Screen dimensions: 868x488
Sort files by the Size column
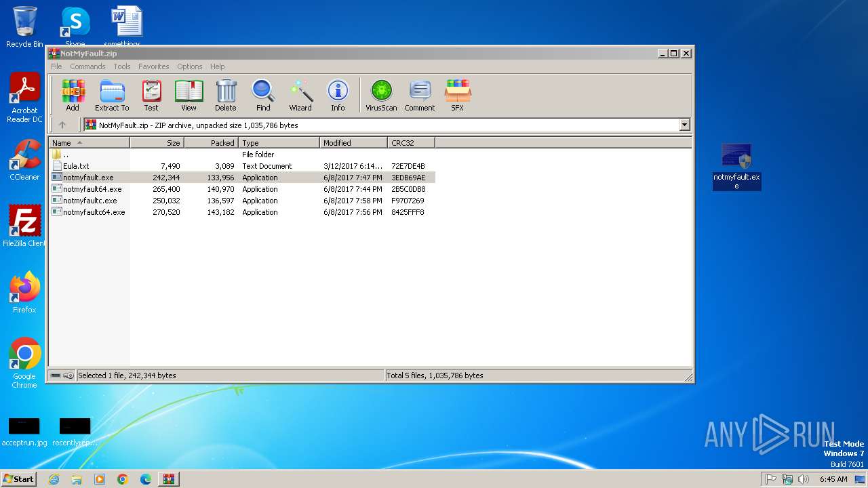(157, 143)
